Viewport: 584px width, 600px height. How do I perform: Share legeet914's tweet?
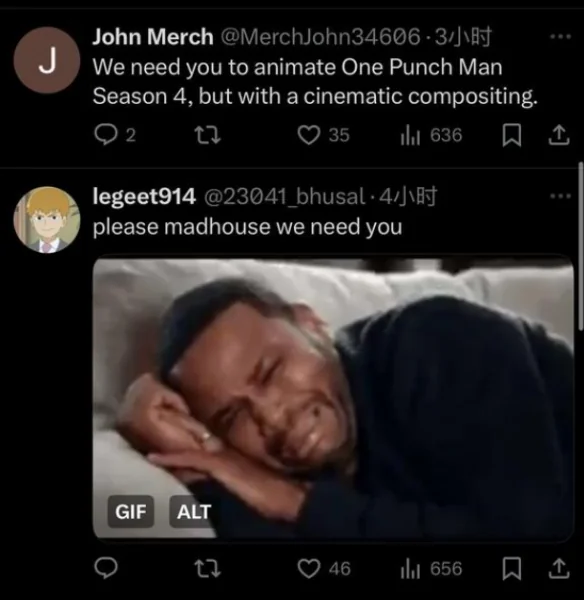[559, 568]
